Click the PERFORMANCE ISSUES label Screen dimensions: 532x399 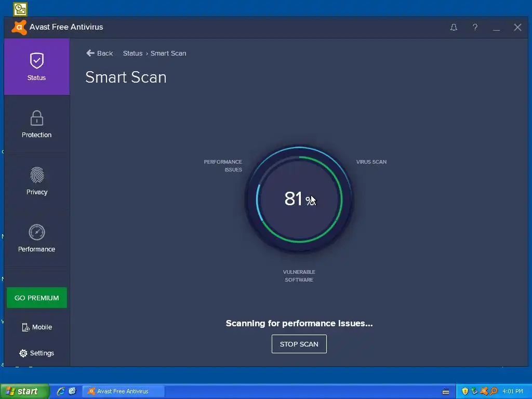(x=223, y=166)
